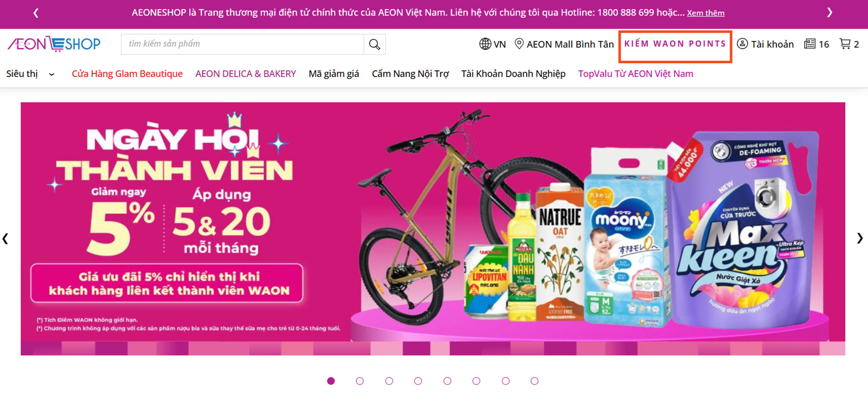Open Mã giảm giá menu item

click(334, 74)
